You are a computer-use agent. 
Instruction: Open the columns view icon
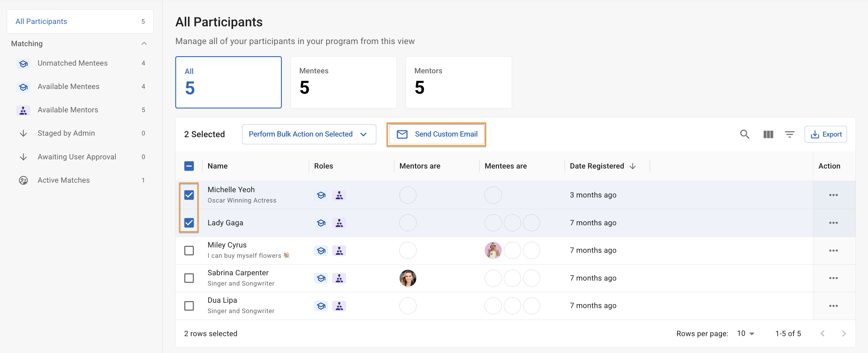768,134
